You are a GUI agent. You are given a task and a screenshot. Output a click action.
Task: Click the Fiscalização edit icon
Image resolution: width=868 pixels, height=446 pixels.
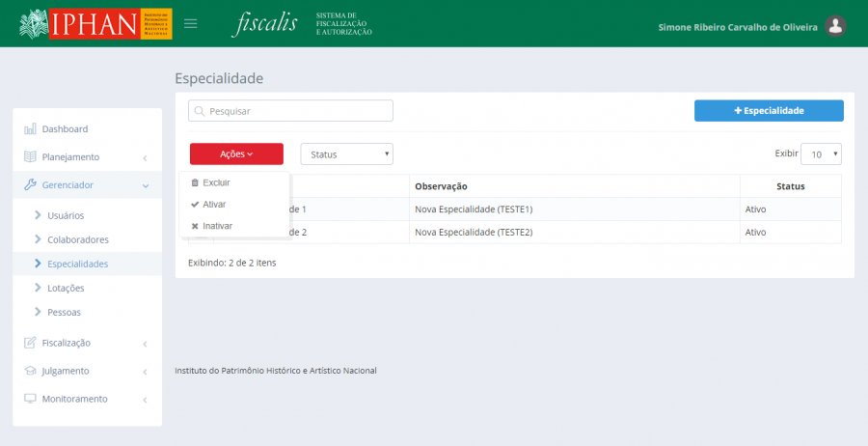coord(30,343)
